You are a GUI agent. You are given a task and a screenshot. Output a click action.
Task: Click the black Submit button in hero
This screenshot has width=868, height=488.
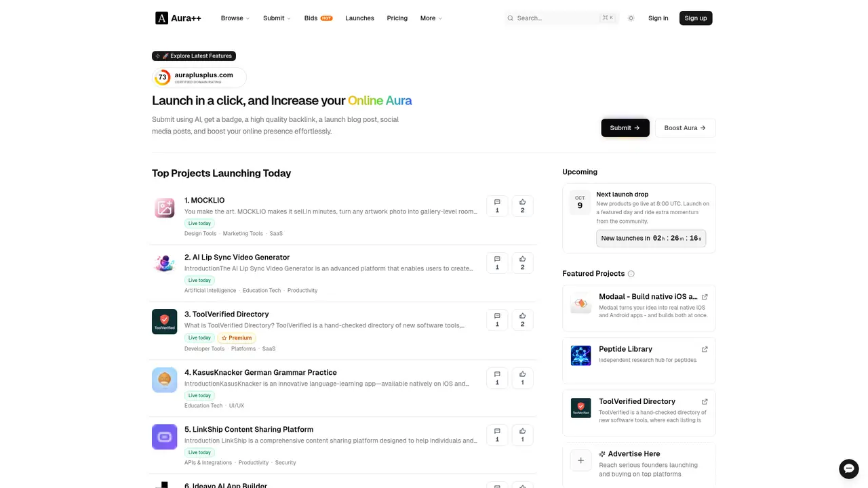click(x=625, y=128)
